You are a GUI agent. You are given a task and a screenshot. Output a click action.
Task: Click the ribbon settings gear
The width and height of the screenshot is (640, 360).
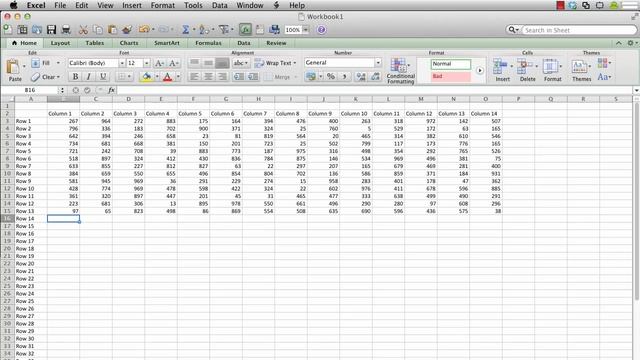click(631, 43)
